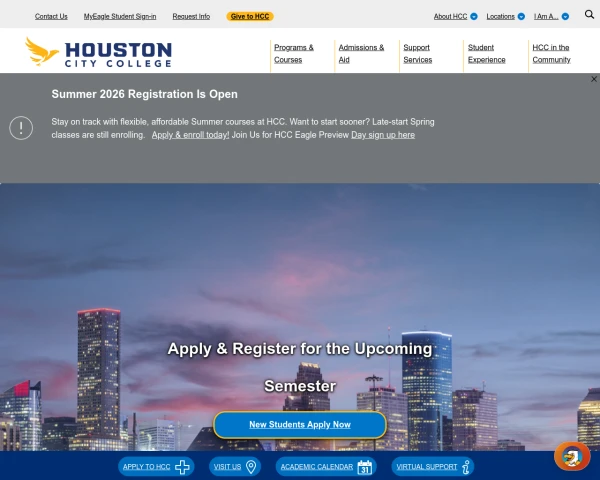Open the HCC in the Community menu

(551, 54)
